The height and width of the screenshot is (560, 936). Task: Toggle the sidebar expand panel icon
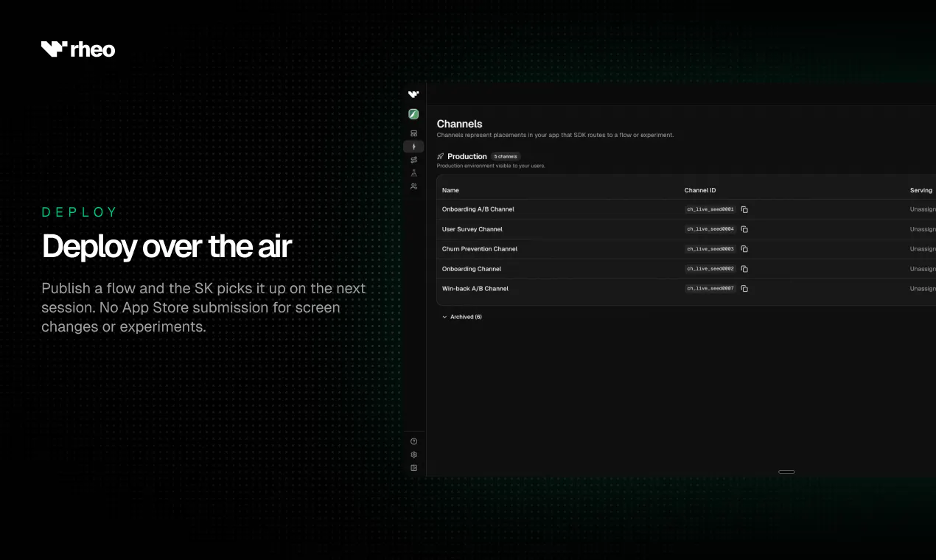[x=413, y=468]
